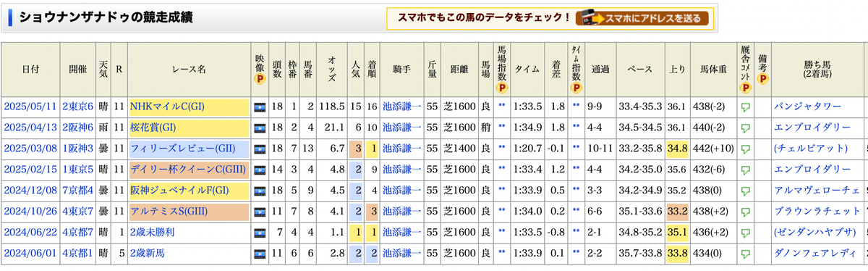
Task: Click the highlighted 上り value 34.8
Action: pos(677,149)
